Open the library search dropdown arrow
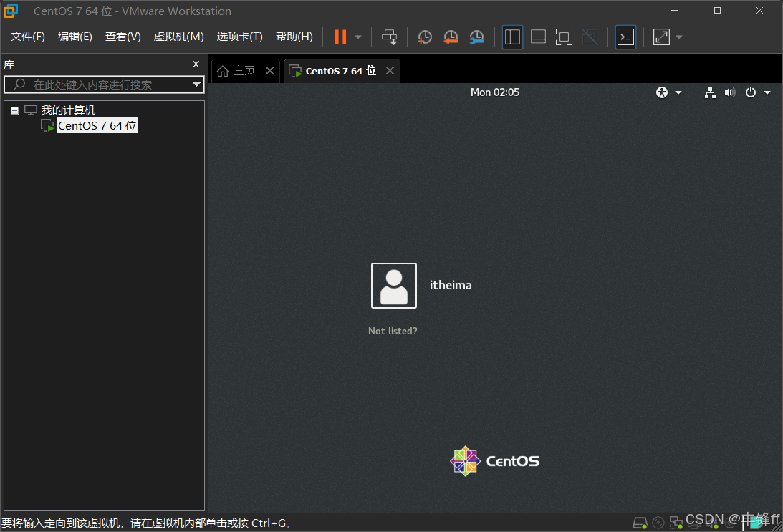 [x=197, y=84]
